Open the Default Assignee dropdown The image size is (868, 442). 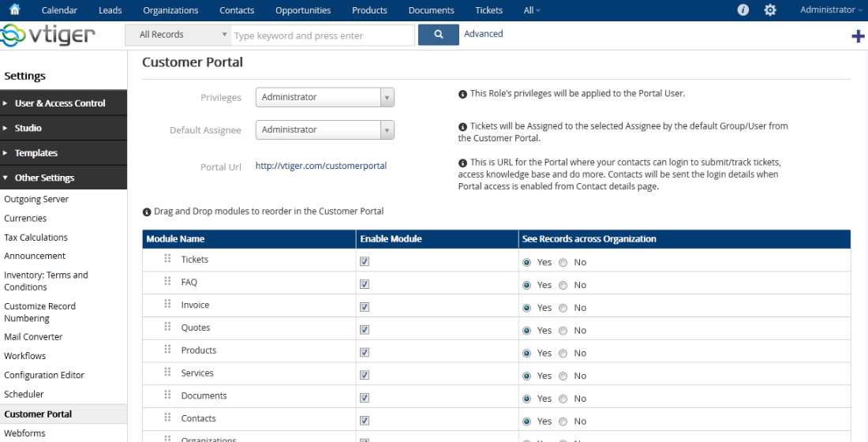[324, 129]
